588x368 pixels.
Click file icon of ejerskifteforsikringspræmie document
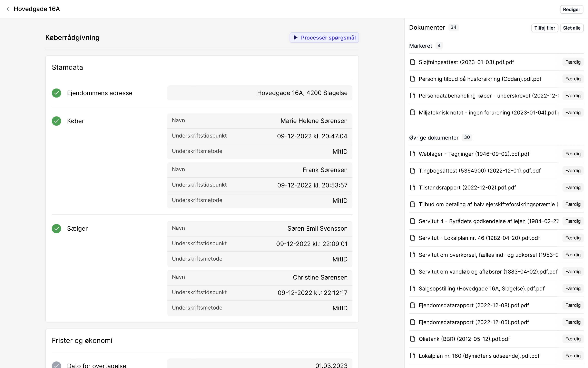pos(412,204)
